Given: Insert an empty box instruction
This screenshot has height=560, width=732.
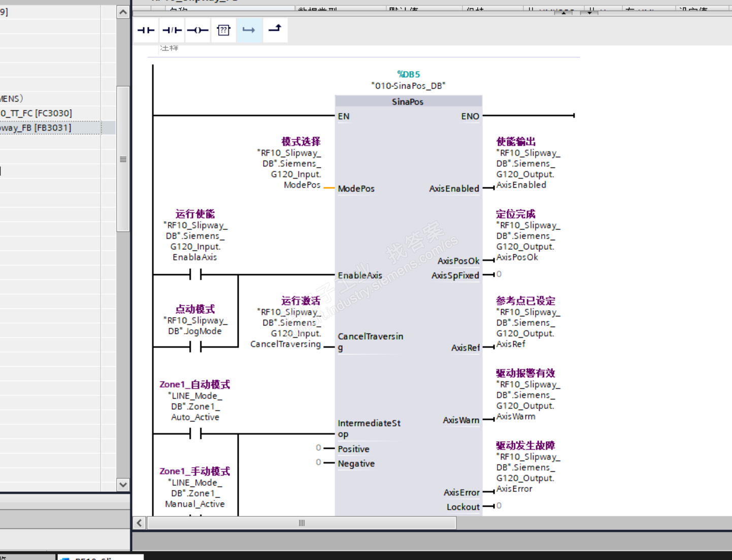Looking at the screenshot, I should [x=223, y=30].
